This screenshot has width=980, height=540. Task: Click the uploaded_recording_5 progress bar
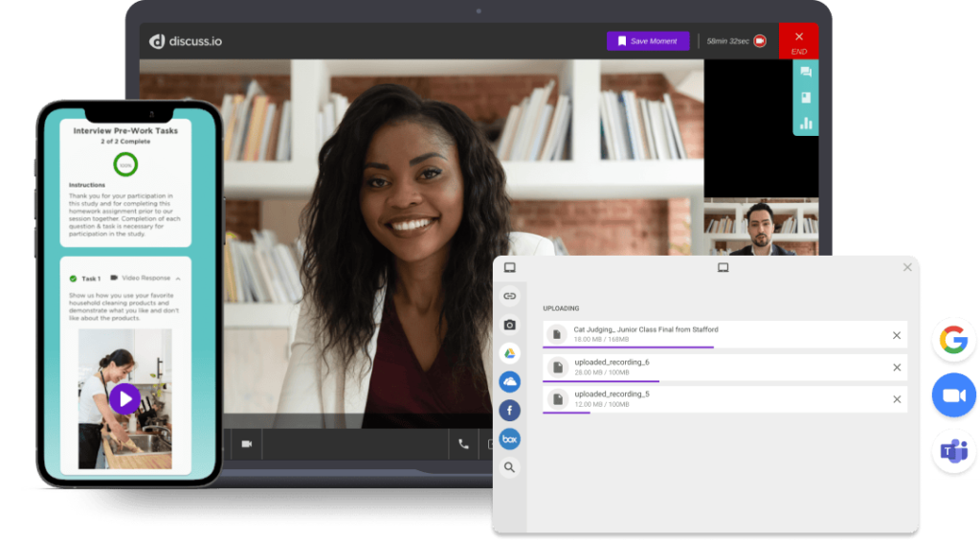click(x=567, y=412)
